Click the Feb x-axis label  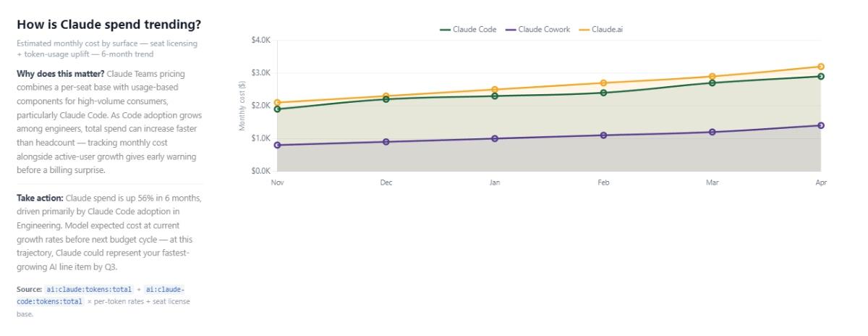point(603,182)
